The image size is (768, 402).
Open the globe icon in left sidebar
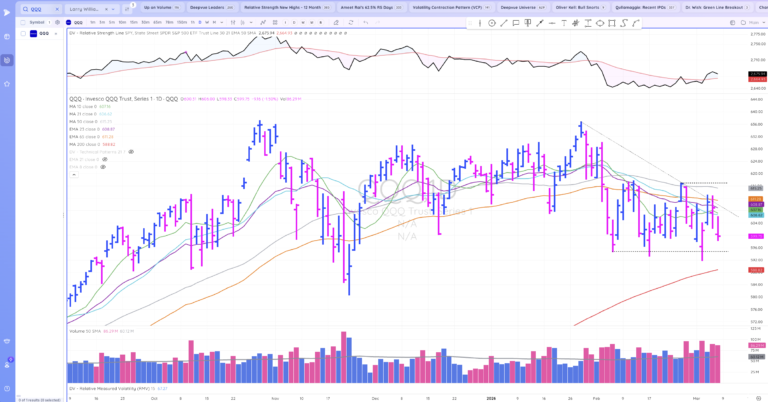click(x=7, y=37)
